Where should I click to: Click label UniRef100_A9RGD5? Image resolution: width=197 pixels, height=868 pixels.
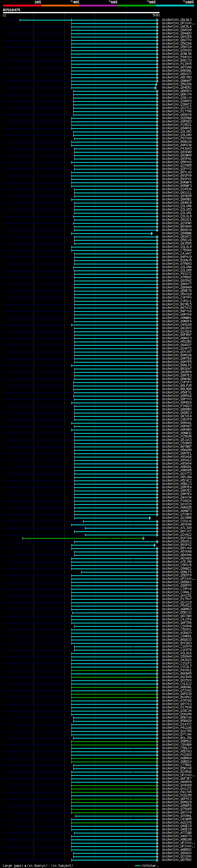click(x=177, y=507)
